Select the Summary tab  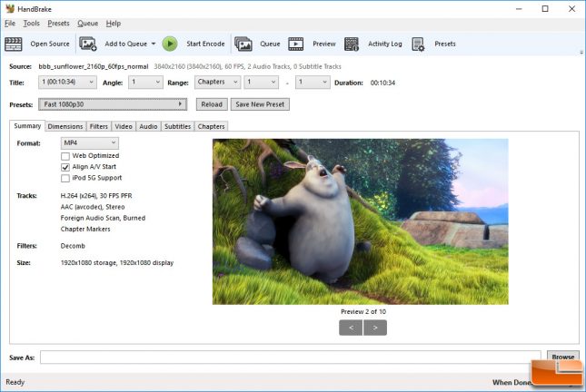(x=27, y=126)
